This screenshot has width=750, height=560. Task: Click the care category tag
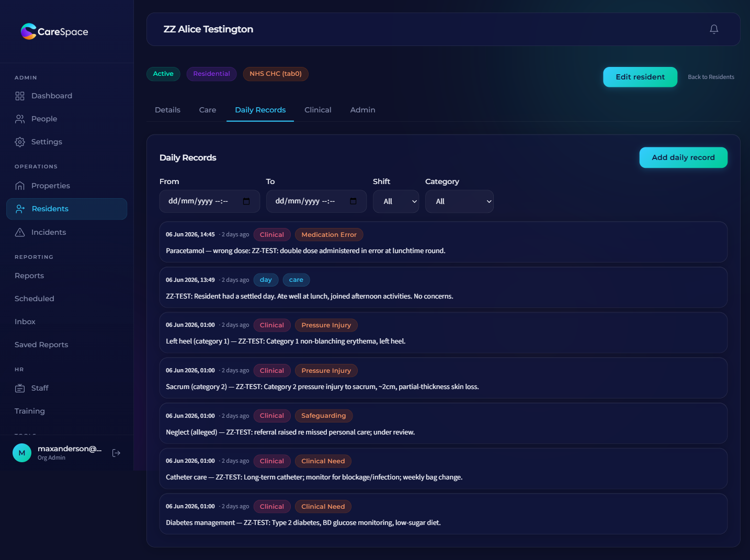(x=296, y=280)
